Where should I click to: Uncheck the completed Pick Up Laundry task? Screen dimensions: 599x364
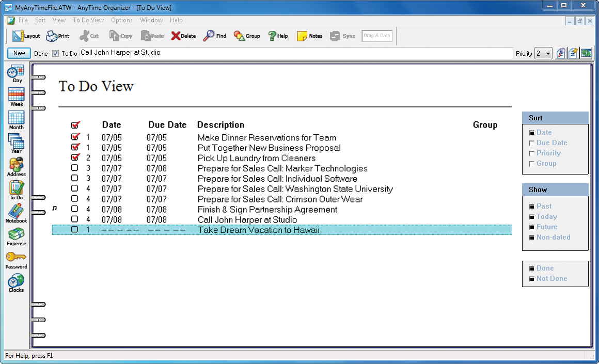[75, 157]
